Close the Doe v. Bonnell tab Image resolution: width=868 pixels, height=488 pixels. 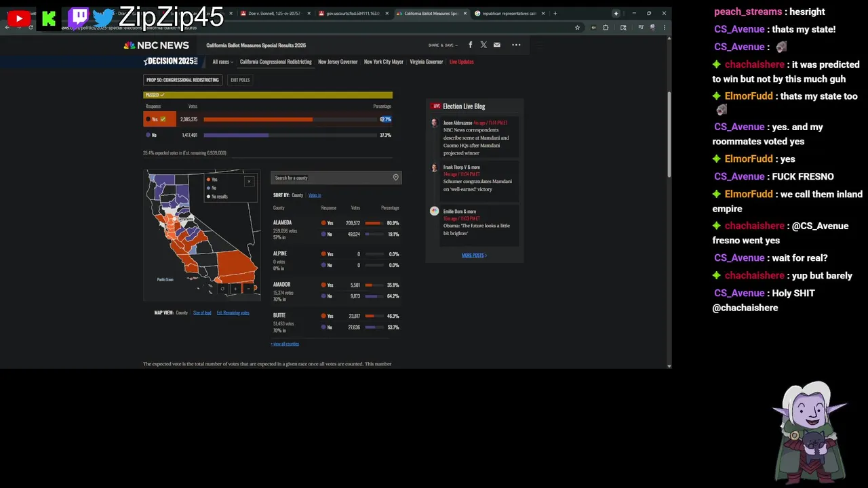[x=309, y=13]
